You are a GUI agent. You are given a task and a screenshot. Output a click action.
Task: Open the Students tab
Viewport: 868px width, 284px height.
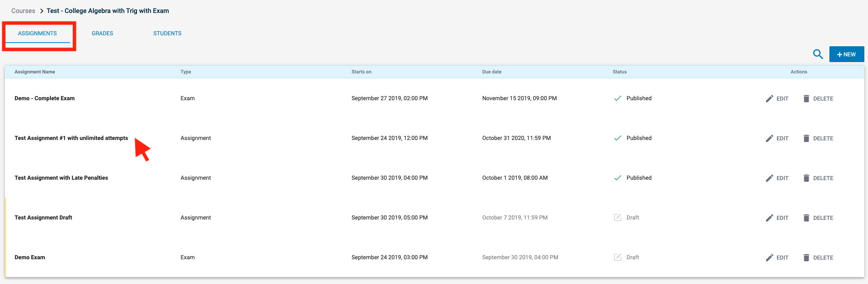pyautogui.click(x=167, y=33)
